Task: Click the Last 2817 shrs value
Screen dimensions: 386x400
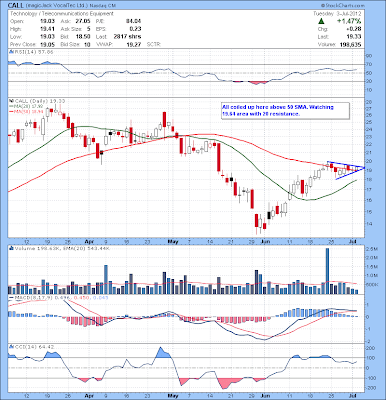Action: pyautogui.click(x=127, y=37)
